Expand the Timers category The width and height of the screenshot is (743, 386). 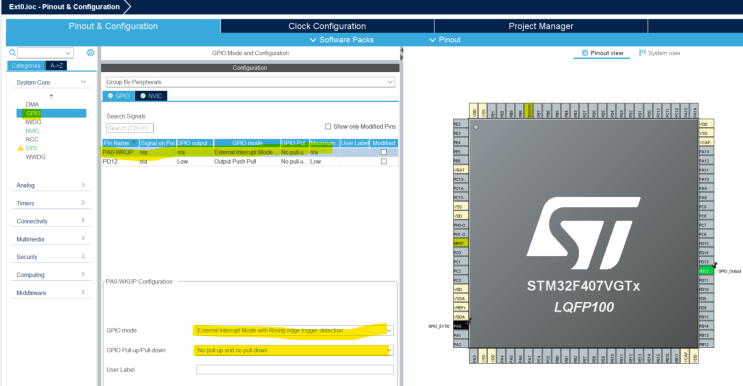click(x=83, y=203)
